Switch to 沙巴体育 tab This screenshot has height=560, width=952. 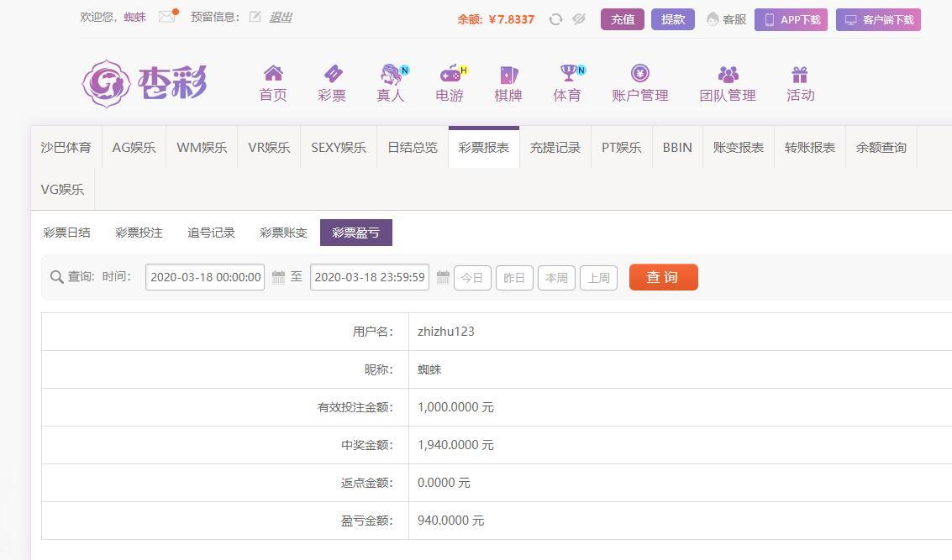click(66, 148)
